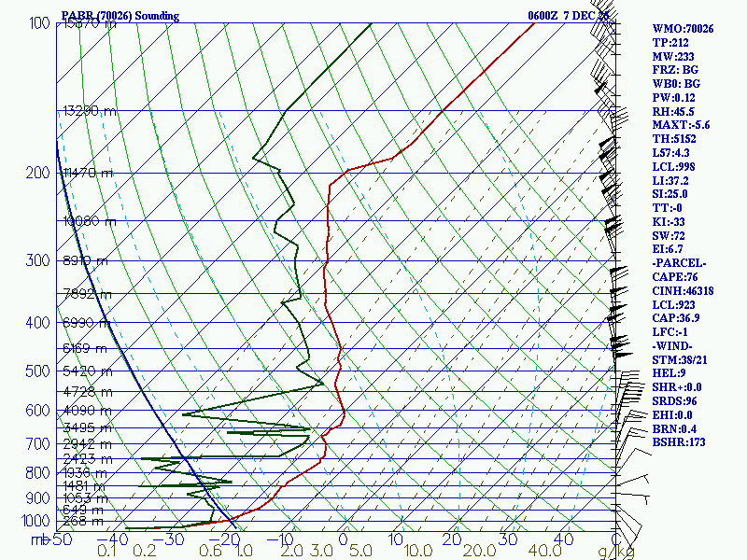The height and width of the screenshot is (560, 747).
Task: Click the SI:25.0 index
Action: point(669,194)
